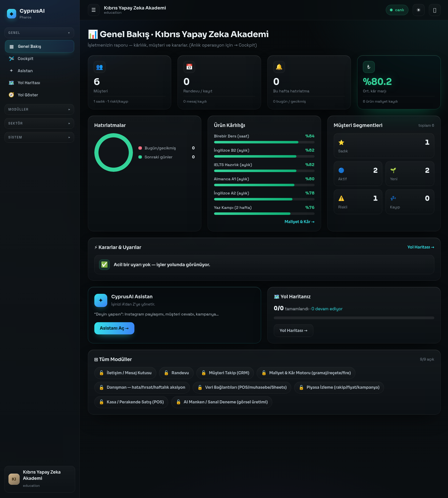Viewport: 448px width, 498px height.
Task: Click the 'toplam 6' segment total
Action: [426, 125]
